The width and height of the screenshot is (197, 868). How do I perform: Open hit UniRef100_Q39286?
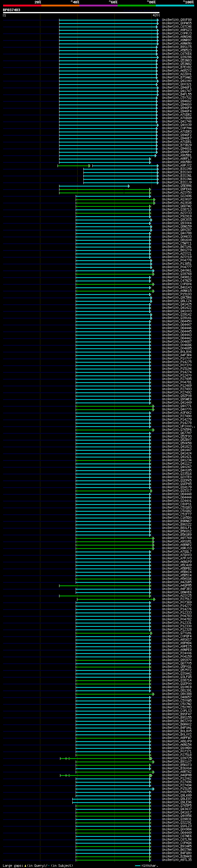(177, 57)
